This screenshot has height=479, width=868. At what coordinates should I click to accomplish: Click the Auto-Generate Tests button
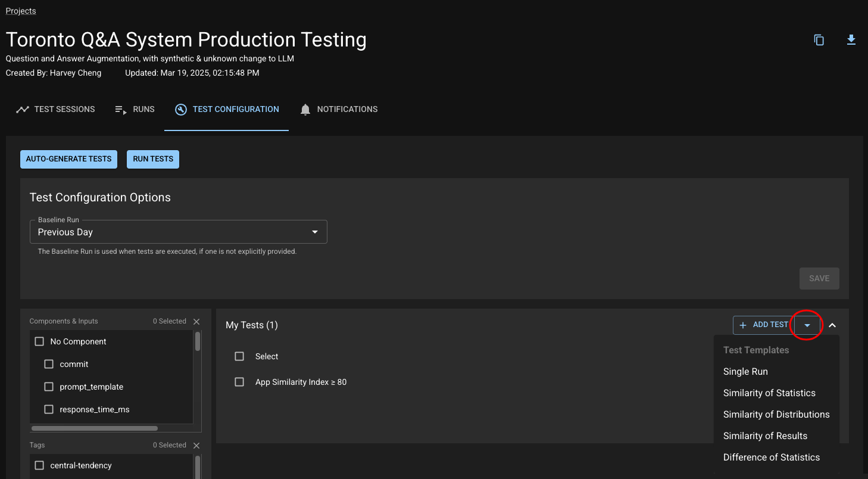click(x=68, y=159)
